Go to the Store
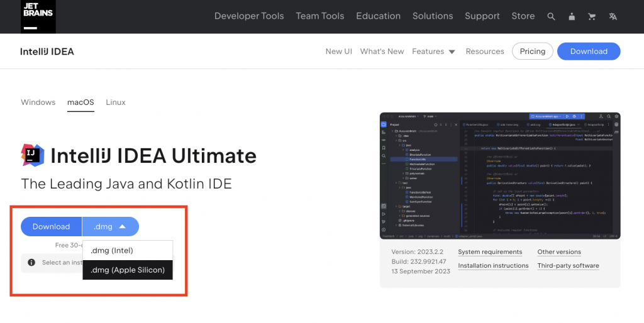Screen dimensions: 644x323 (523, 16)
